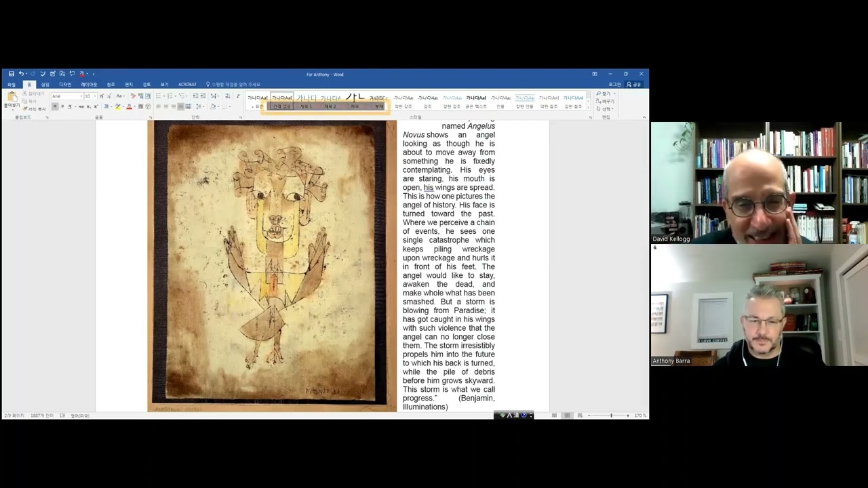Open ribbon display options icon

coord(595,73)
